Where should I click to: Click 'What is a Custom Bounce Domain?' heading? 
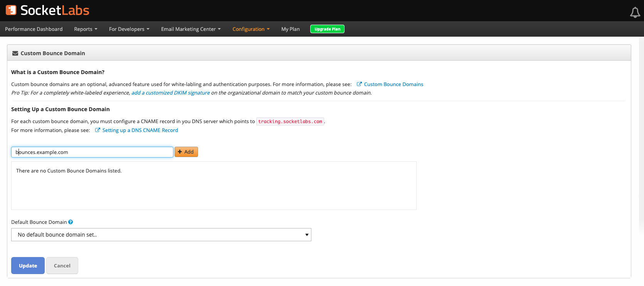(x=58, y=72)
